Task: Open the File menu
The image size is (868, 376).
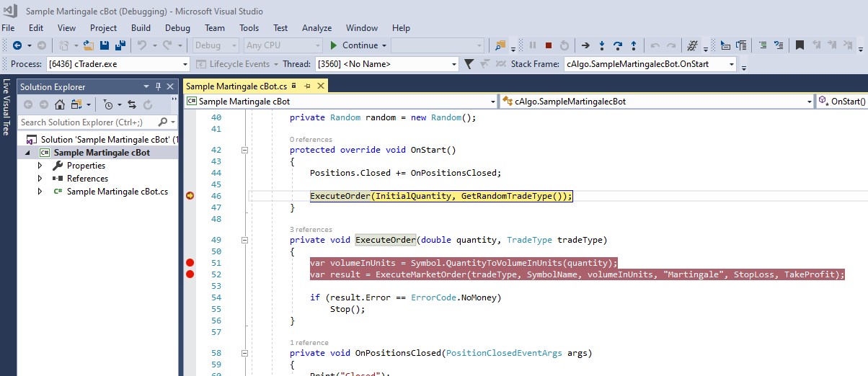Action: [9, 28]
